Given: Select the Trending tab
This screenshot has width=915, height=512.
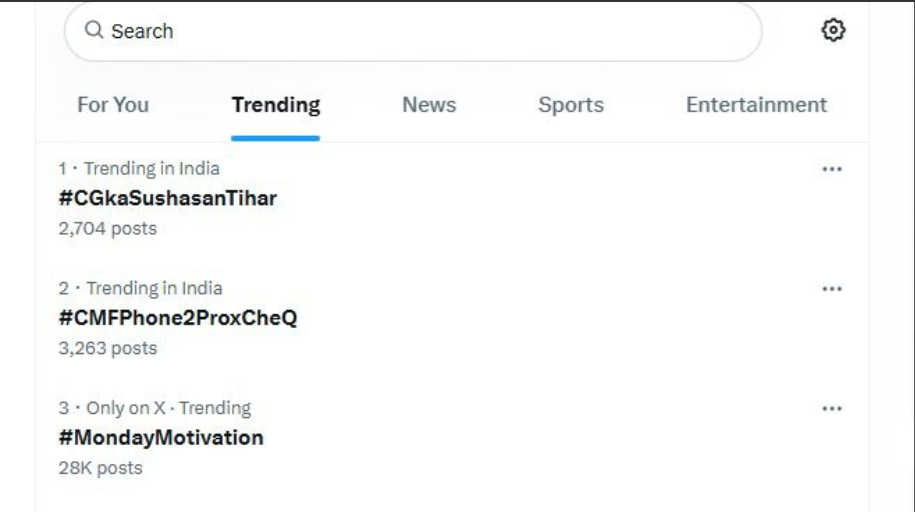Looking at the screenshot, I should click(x=276, y=105).
